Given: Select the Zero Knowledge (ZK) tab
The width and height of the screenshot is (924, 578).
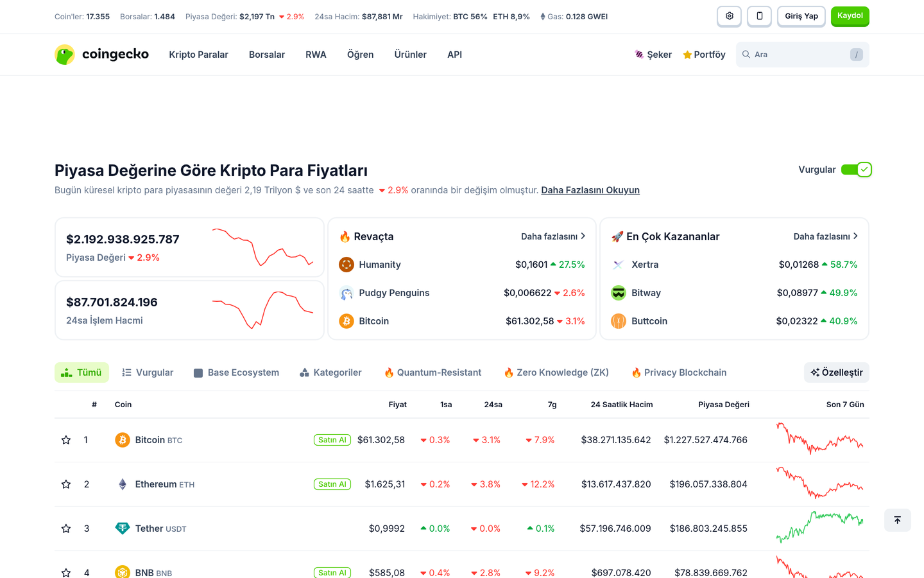Looking at the screenshot, I should (556, 372).
